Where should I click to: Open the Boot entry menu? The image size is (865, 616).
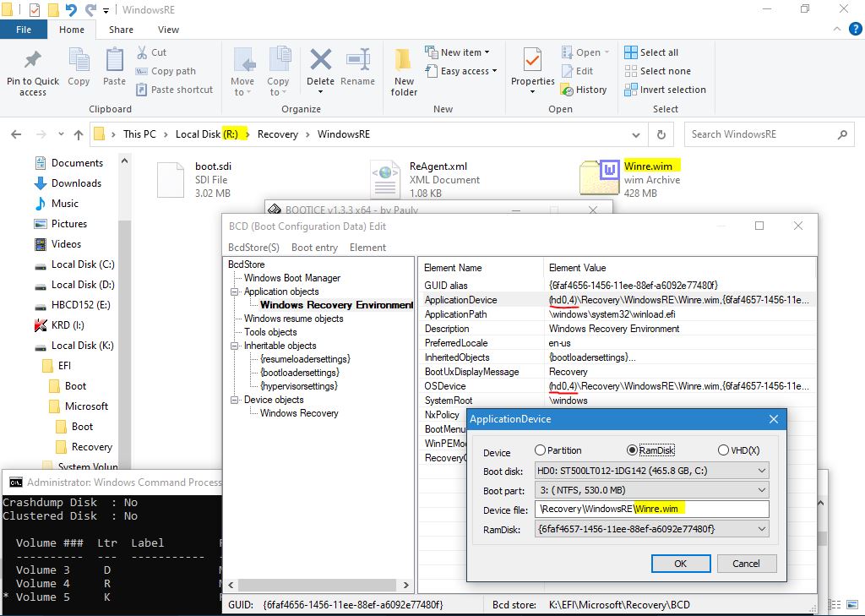pos(314,248)
